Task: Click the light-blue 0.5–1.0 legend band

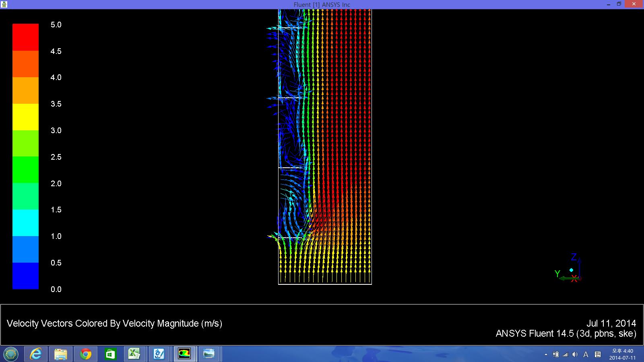Action: (25, 249)
